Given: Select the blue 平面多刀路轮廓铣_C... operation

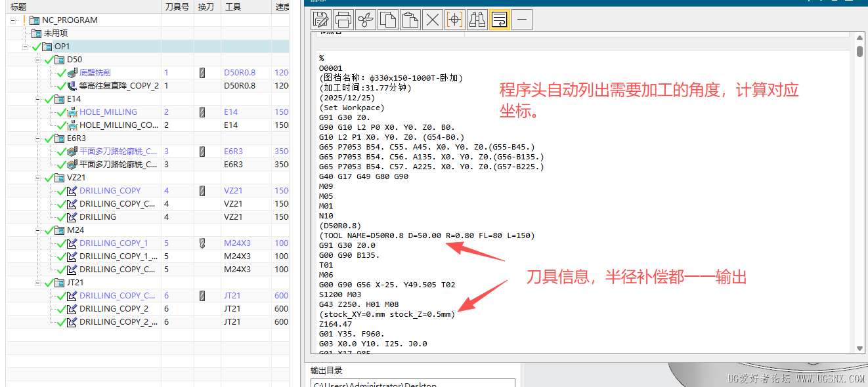Looking at the screenshot, I should (119, 151).
